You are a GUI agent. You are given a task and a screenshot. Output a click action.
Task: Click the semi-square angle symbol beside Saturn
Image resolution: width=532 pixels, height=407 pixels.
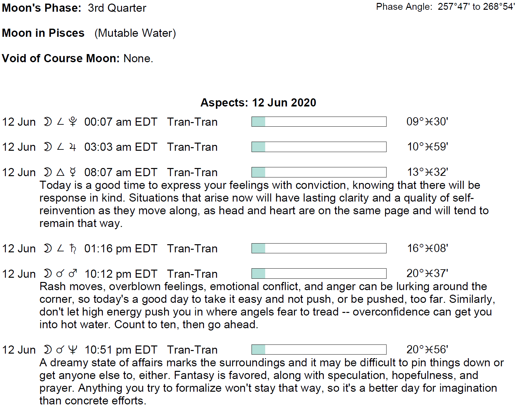tap(61, 249)
